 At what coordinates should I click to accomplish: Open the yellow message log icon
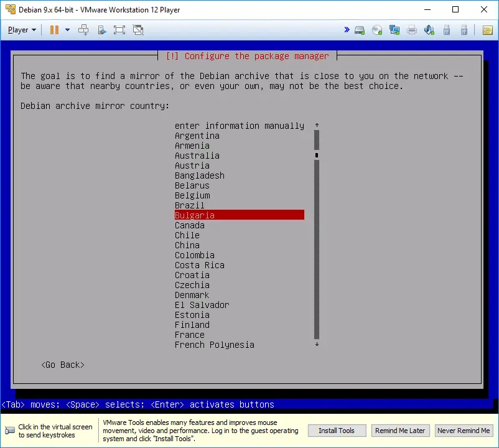pyautogui.click(x=488, y=30)
